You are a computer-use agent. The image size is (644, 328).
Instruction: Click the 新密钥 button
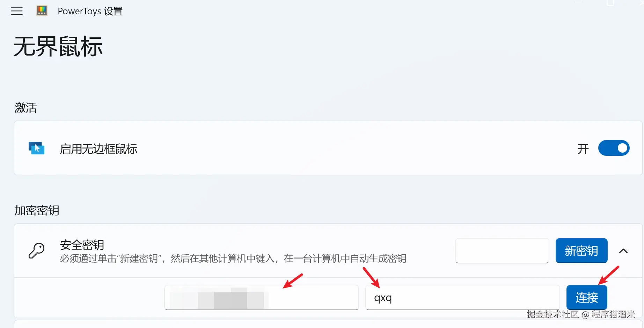coord(581,250)
